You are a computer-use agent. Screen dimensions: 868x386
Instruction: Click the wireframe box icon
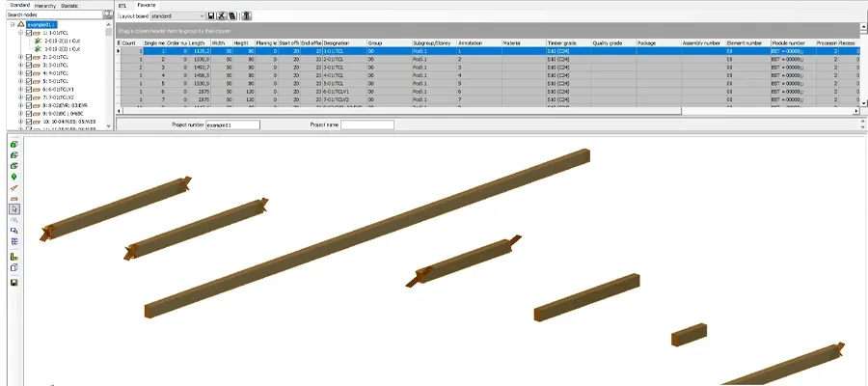(14, 268)
